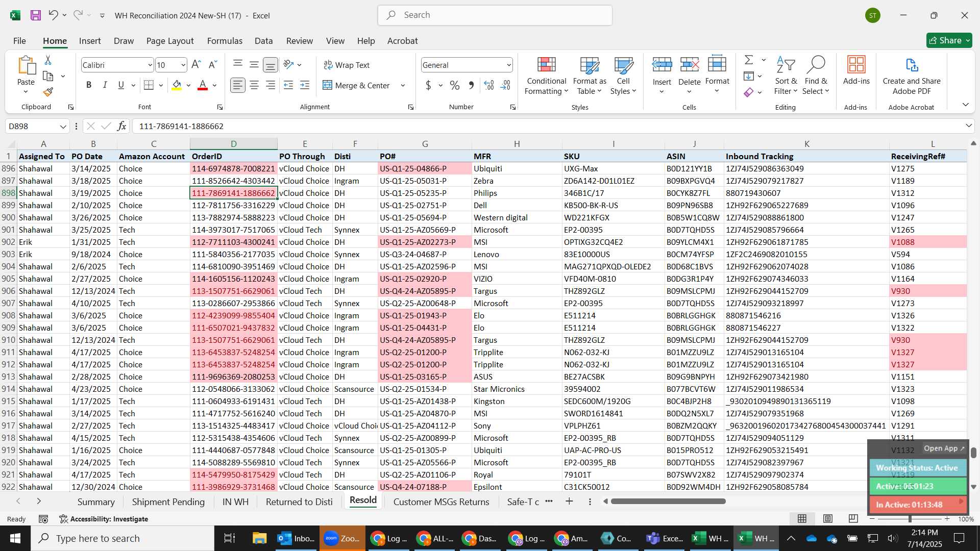Viewport: 980px width, 551px height.
Task: Click the Search box in title bar
Action: [495, 15]
